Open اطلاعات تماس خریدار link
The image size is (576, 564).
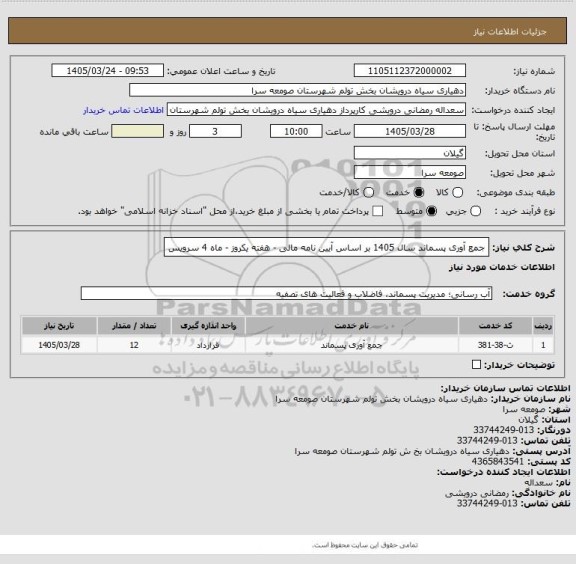pos(123,110)
